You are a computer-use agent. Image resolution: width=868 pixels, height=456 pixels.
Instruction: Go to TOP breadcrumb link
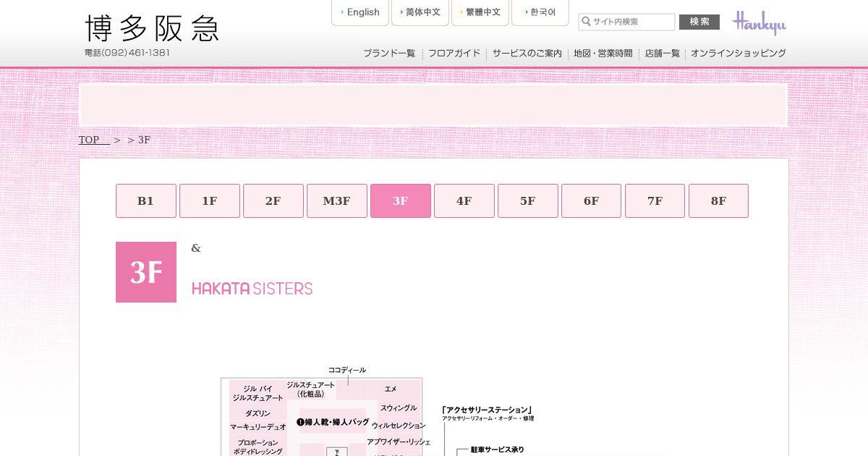[94, 140]
